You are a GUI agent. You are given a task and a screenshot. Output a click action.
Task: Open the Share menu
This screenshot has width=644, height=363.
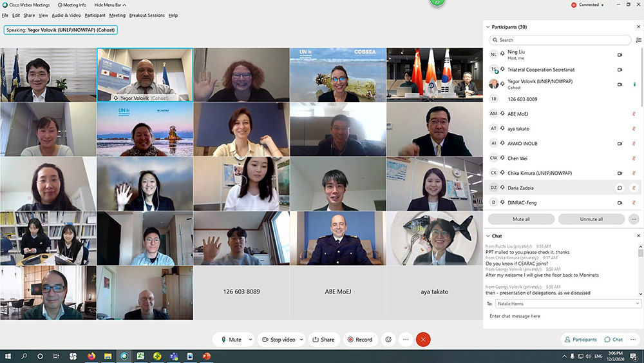point(29,15)
